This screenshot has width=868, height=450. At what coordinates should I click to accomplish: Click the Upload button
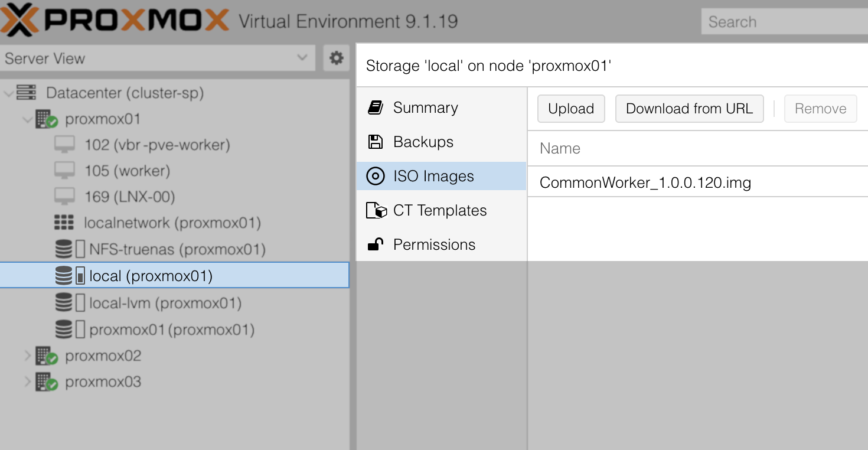(571, 109)
